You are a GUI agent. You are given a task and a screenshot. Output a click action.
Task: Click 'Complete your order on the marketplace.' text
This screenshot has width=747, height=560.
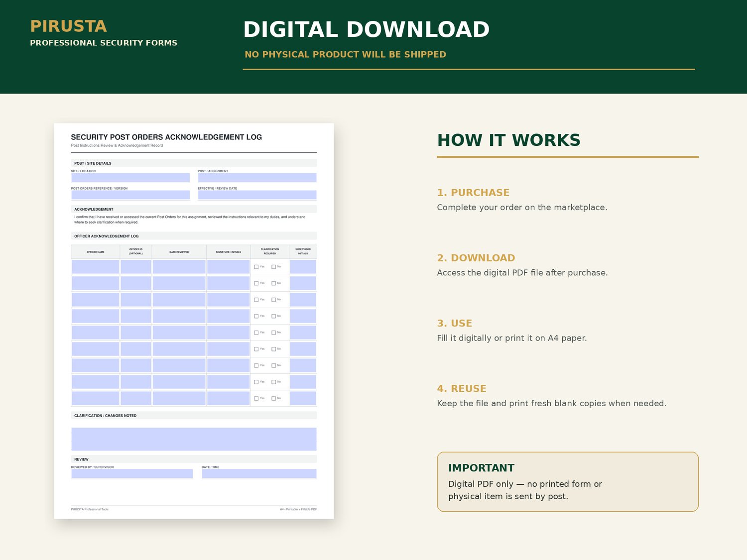pos(522,208)
